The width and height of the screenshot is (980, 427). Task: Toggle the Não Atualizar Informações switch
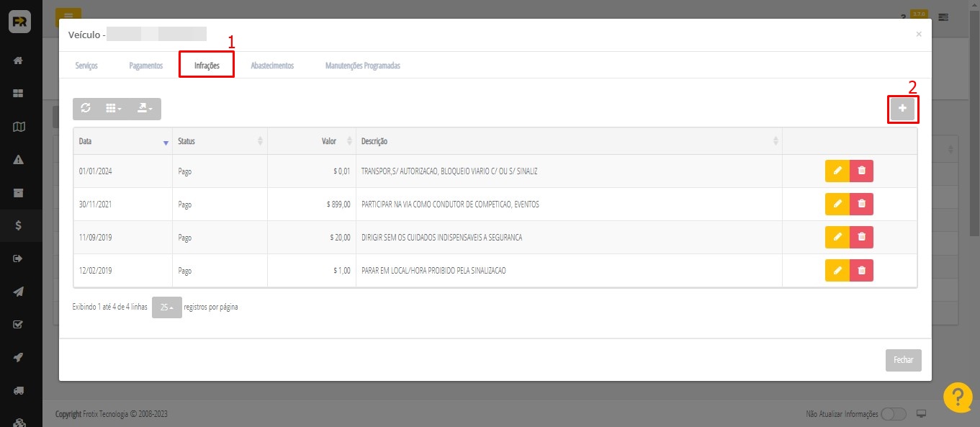click(893, 414)
